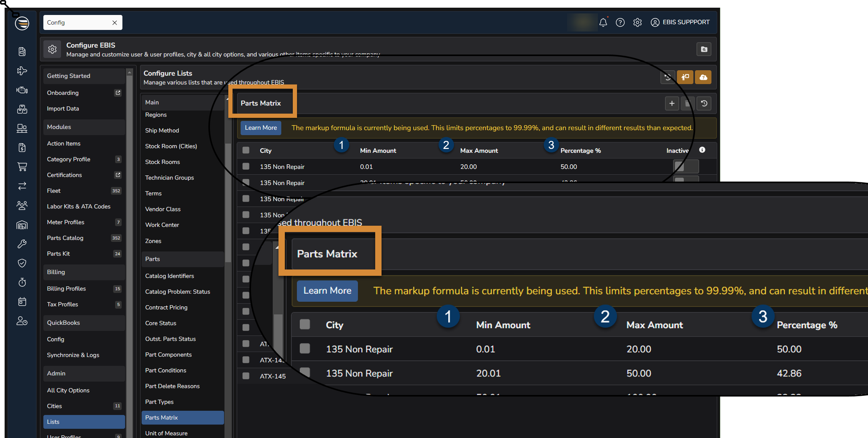Select Technician Groups list
The image size is (868, 438).
point(169,177)
